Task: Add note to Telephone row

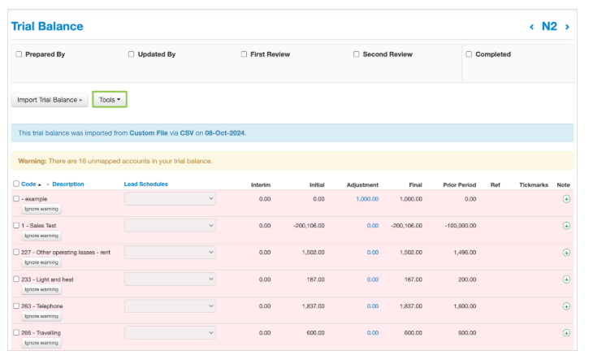Action: click(566, 306)
